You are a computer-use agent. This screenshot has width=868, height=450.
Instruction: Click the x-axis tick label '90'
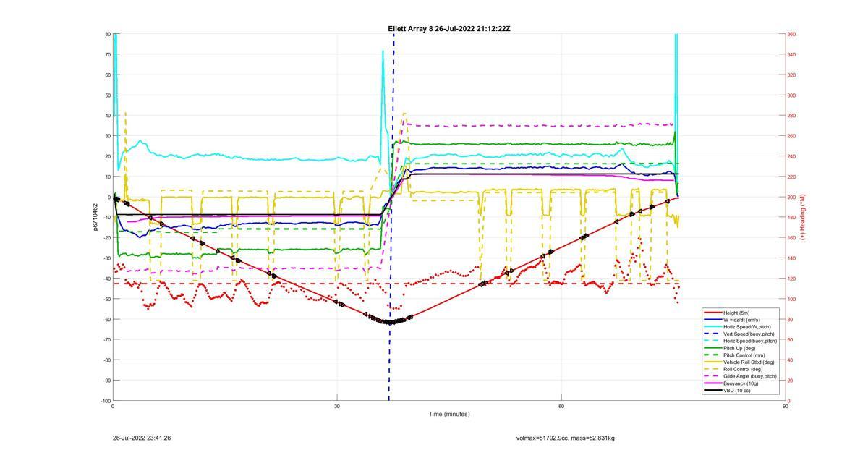[x=786, y=407]
